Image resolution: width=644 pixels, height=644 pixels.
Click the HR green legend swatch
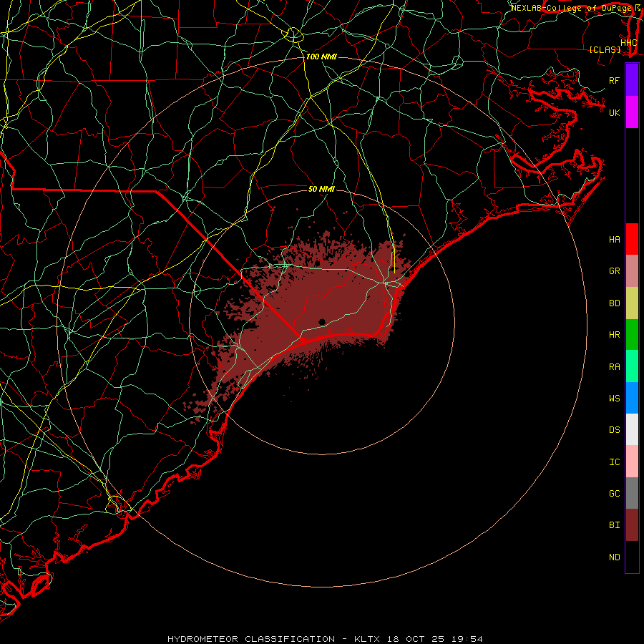coord(632,335)
